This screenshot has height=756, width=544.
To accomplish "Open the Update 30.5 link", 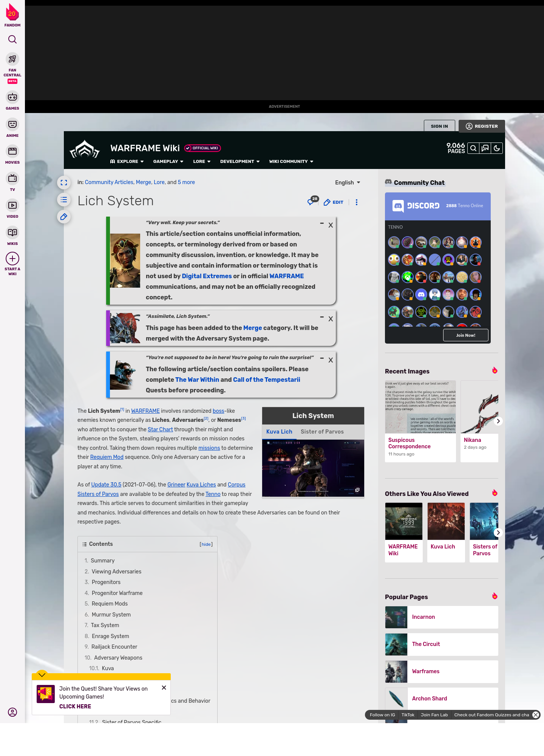I will [106, 485].
